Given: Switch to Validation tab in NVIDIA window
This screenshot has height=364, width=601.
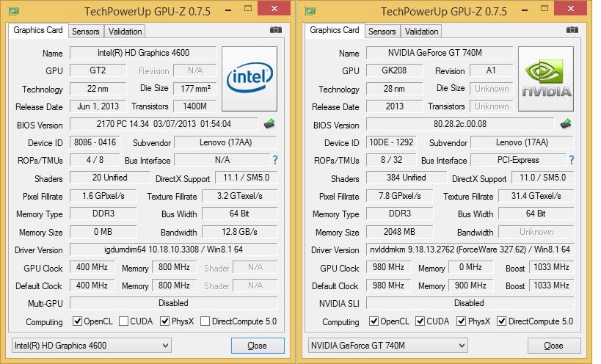Looking at the screenshot, I should coord(421,32).
